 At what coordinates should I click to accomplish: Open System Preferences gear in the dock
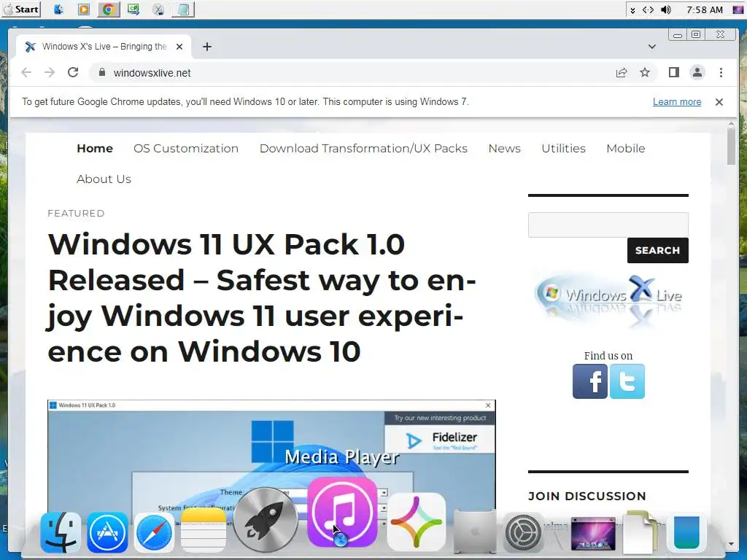(x=524, y=532)
